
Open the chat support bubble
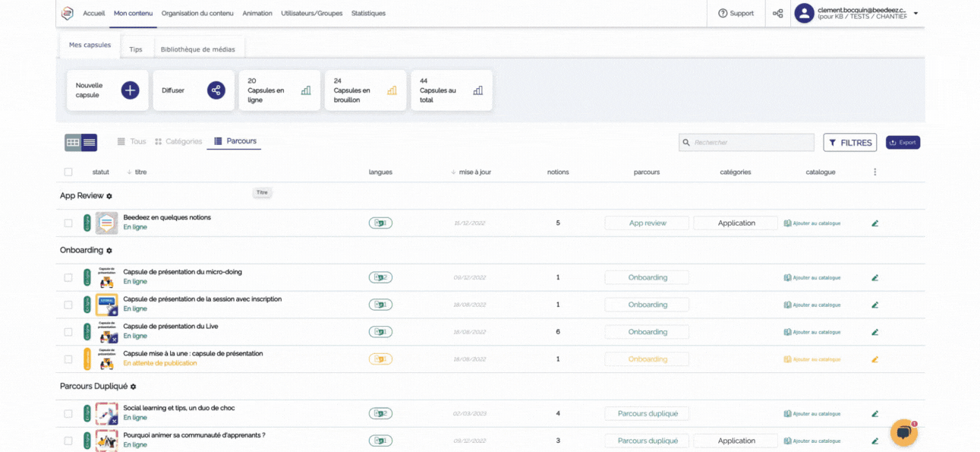(x=903, y=432)
